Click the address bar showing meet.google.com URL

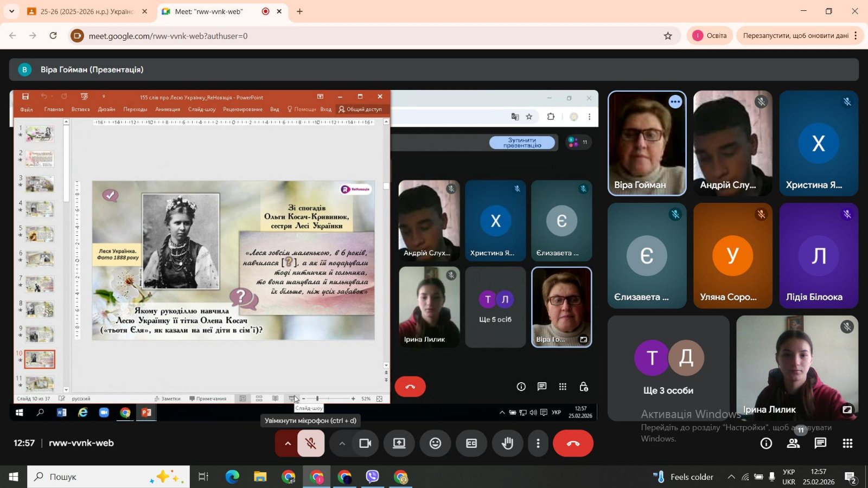pyautogui.click(x=374, y=36)
